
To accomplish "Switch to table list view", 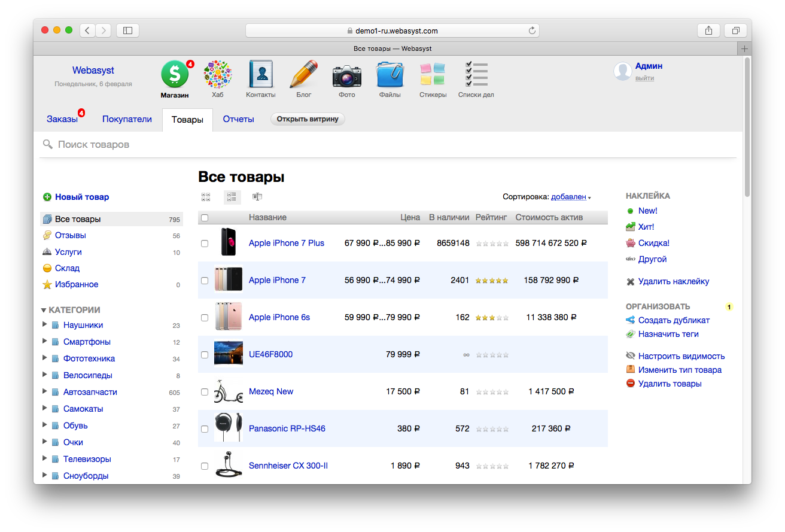I will tap(232, 197).
